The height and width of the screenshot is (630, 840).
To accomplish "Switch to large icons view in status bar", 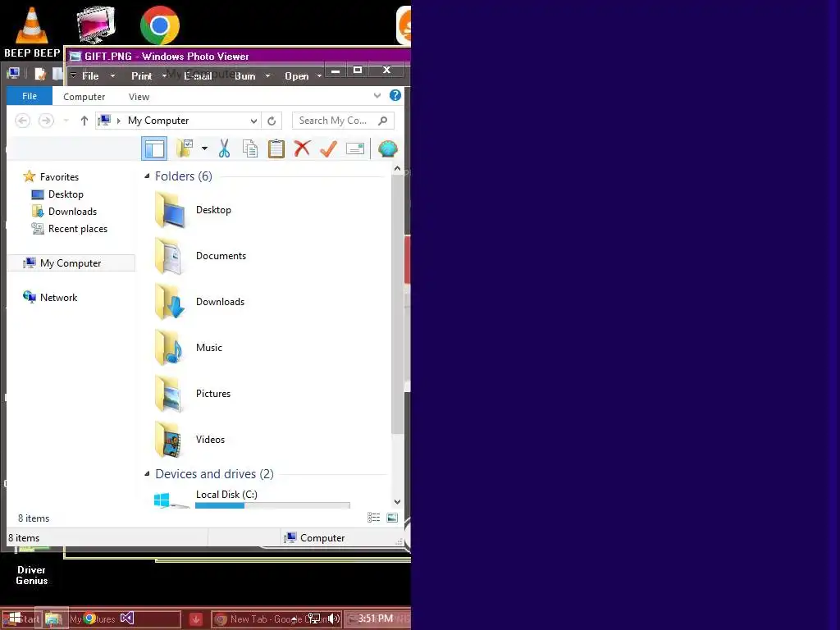I will [x=392, y=518].
